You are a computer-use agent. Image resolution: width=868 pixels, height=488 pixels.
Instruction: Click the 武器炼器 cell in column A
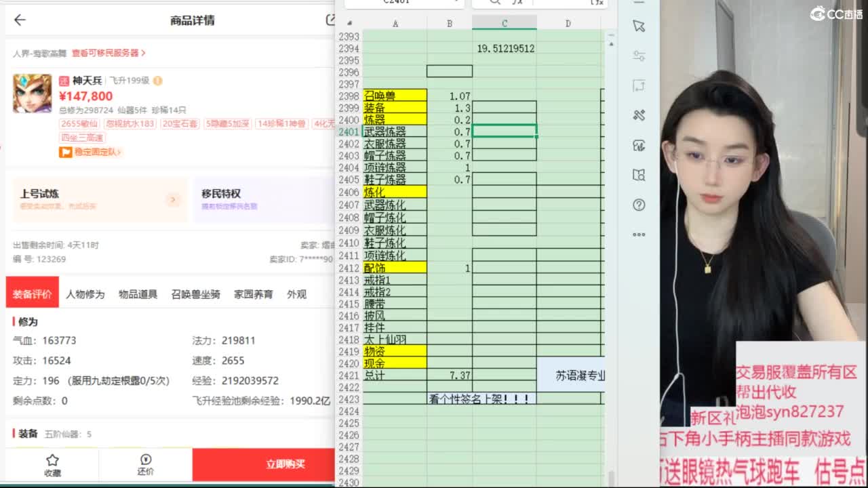(x=395, y=131)
